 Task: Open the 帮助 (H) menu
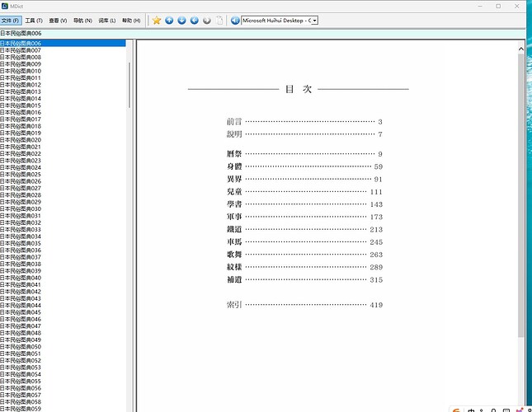131,21
